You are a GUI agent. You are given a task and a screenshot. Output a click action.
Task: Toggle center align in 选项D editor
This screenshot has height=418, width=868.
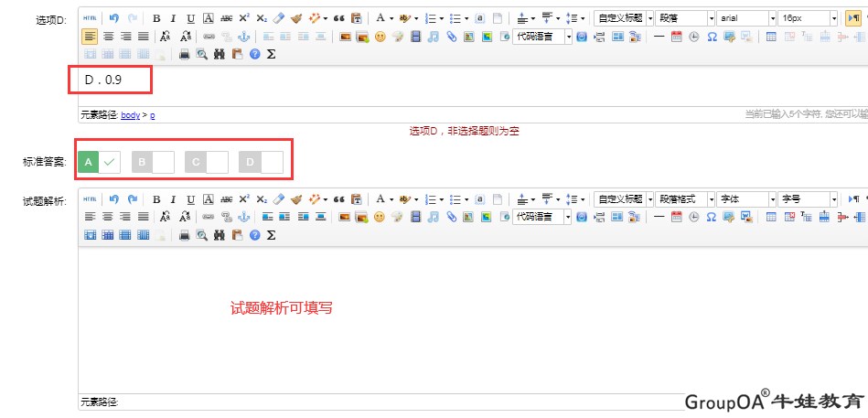(109, 38)
